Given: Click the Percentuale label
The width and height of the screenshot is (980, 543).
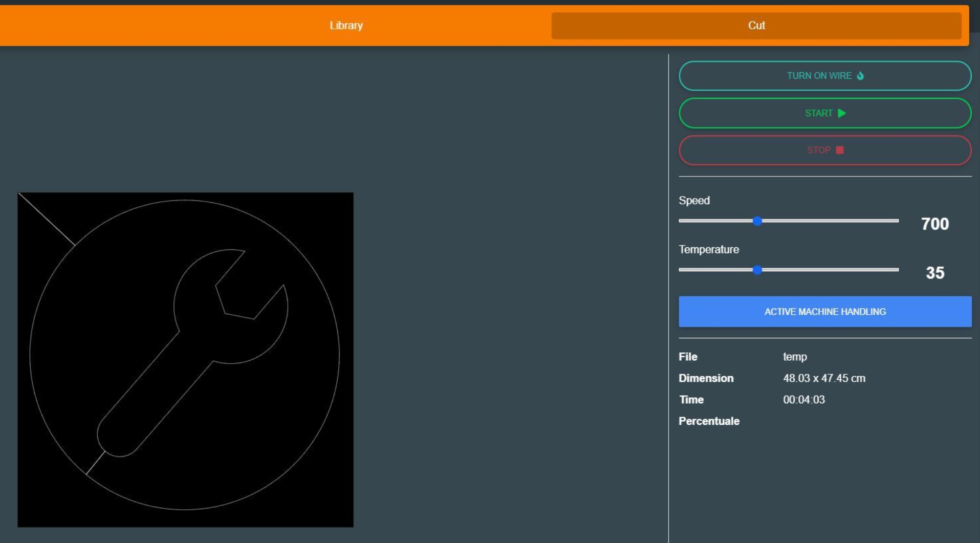Looking at the screenshot, I should (709, 421).
